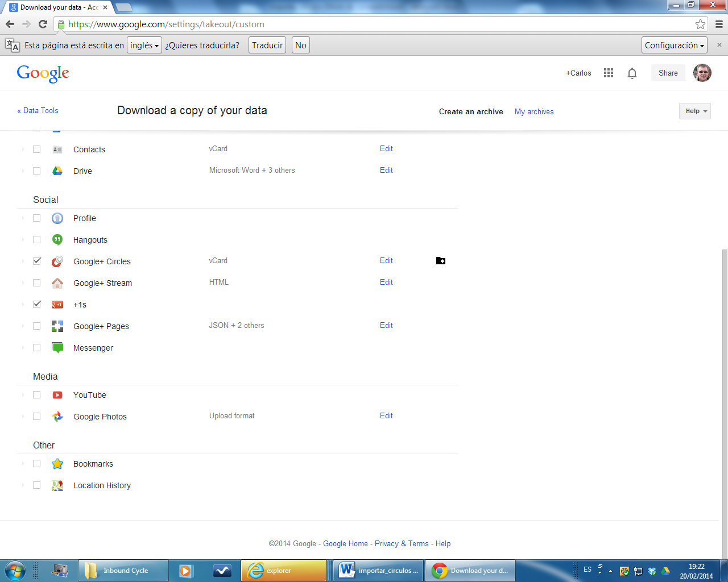
Task: Dismiss the translation bar
Action: click(x=719, y=45)
